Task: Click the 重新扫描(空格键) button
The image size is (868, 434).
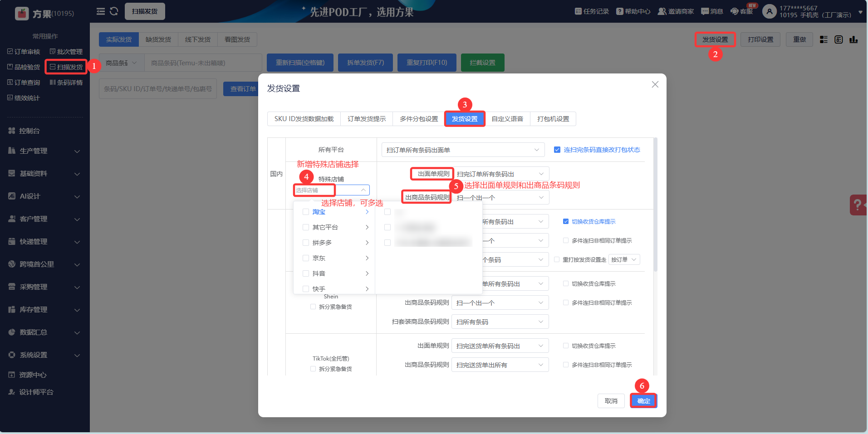Action: (x=300, y=63)
